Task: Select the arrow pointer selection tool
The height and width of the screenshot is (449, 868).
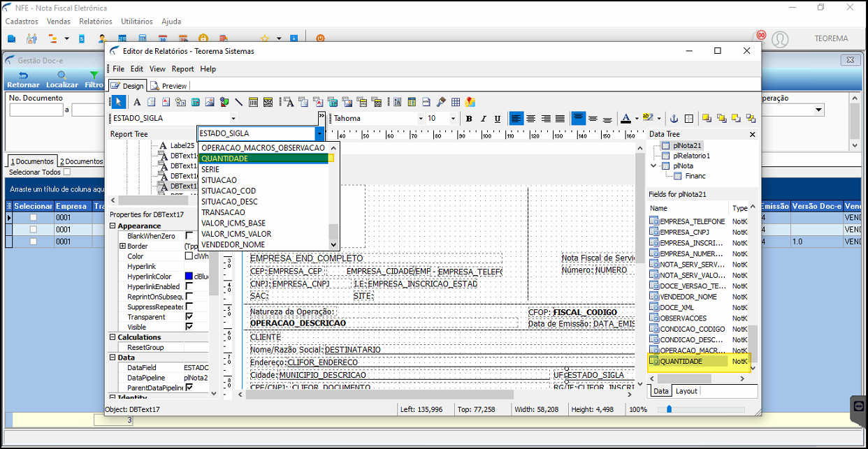Action: [x=119, y=102]
